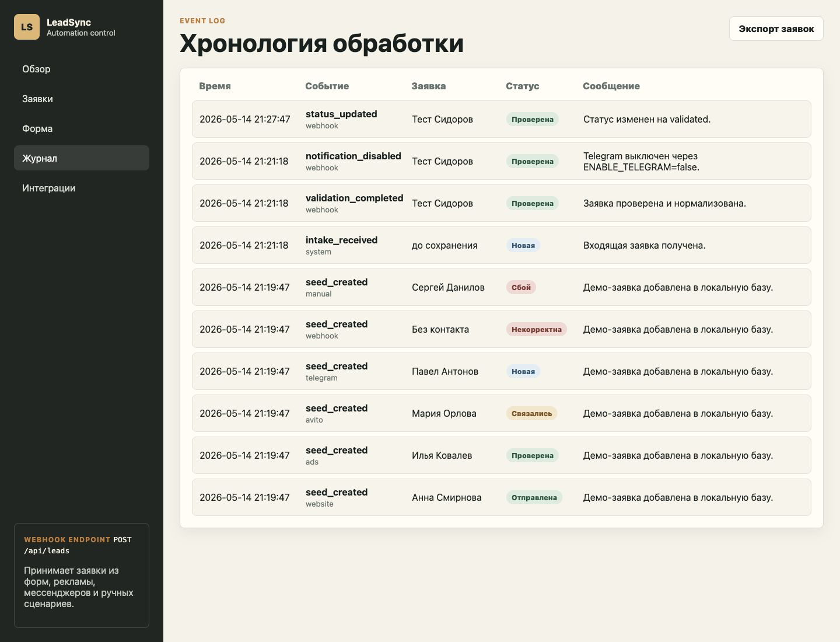Click the Заявка column header
The width and height of the screenshot is (840, 642).
pyautogui.click(x=428, y=86)
